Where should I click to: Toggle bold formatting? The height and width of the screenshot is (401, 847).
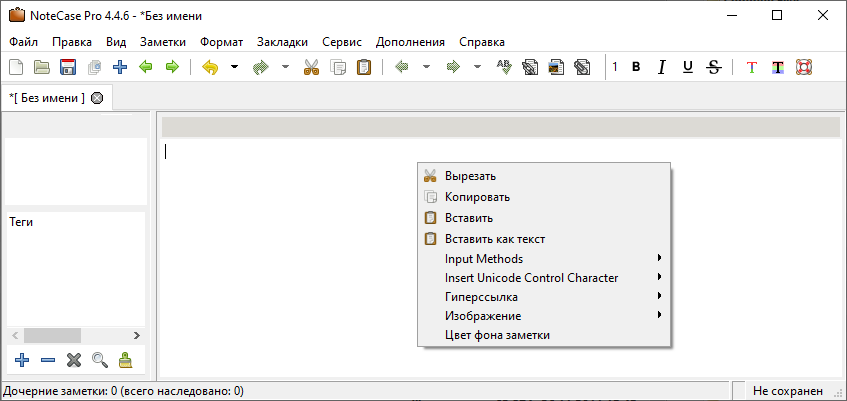click(636, 68)
